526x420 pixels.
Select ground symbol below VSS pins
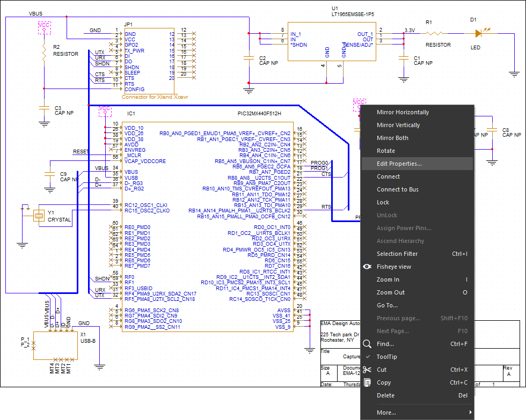coord(309,351)
